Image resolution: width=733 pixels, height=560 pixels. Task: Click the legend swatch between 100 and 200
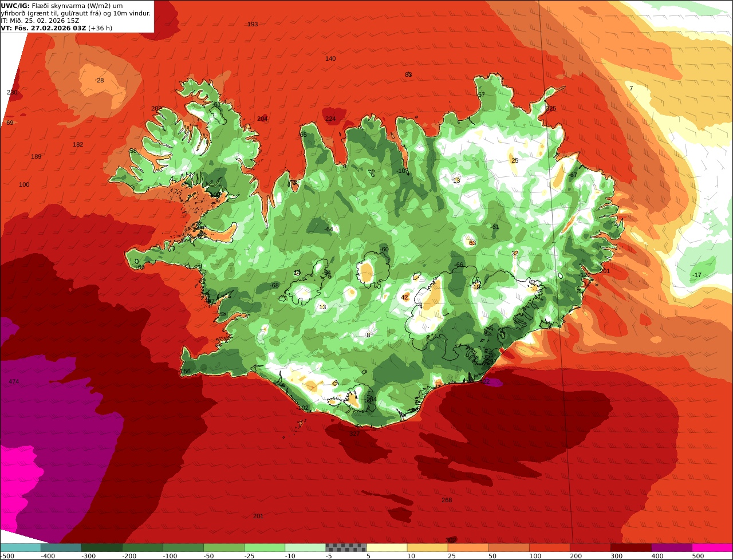click(x=549, y=547)
